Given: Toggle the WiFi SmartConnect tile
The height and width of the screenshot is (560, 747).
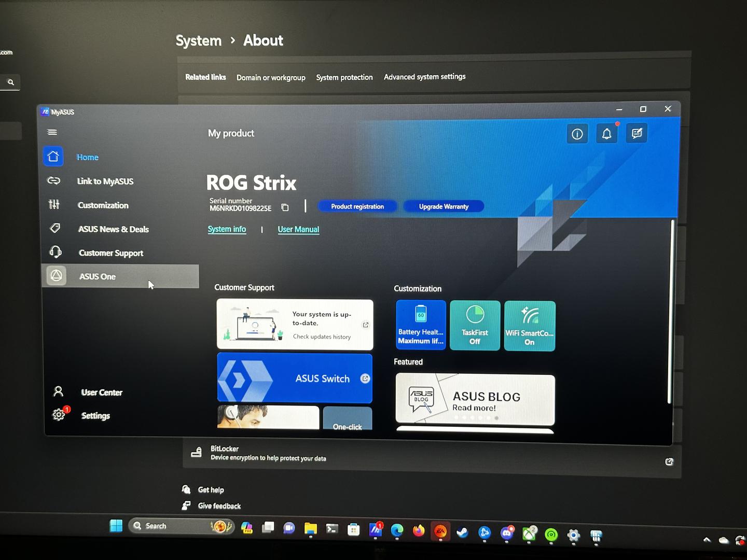Looking at the screenshot, I should click(x=529, y=326).
